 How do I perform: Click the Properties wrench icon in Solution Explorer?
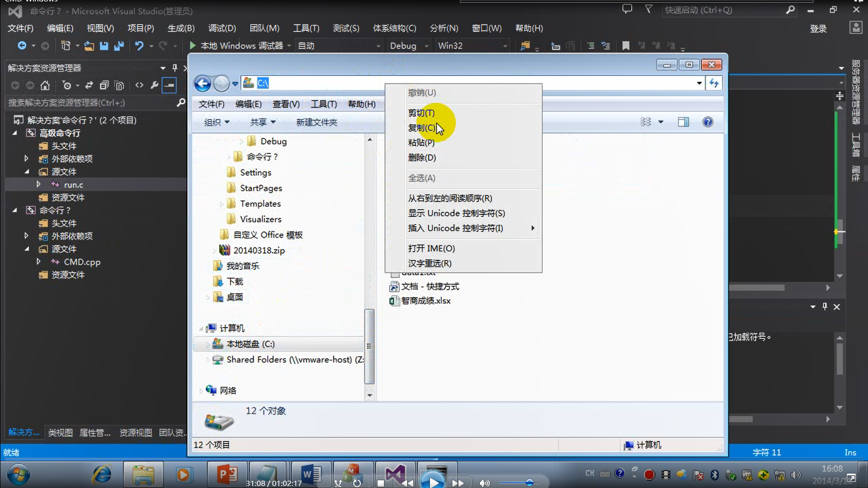click(154, 85)
